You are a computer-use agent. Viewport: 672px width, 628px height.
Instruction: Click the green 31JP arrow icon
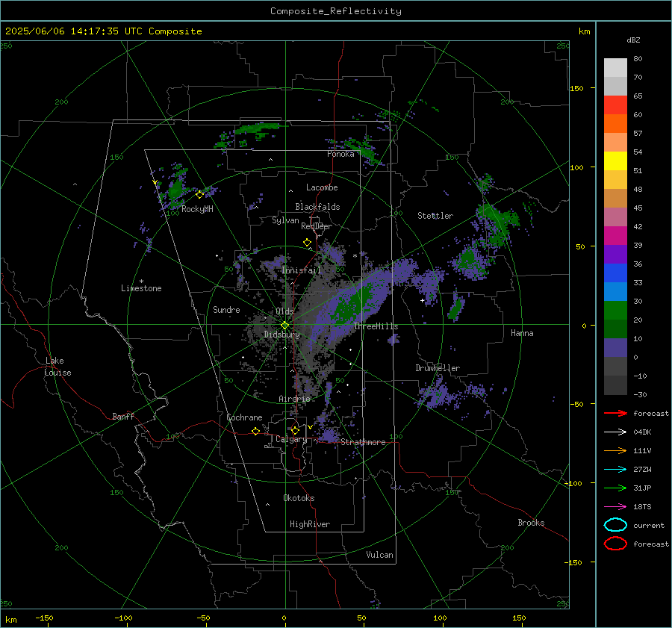click(615, 488)
